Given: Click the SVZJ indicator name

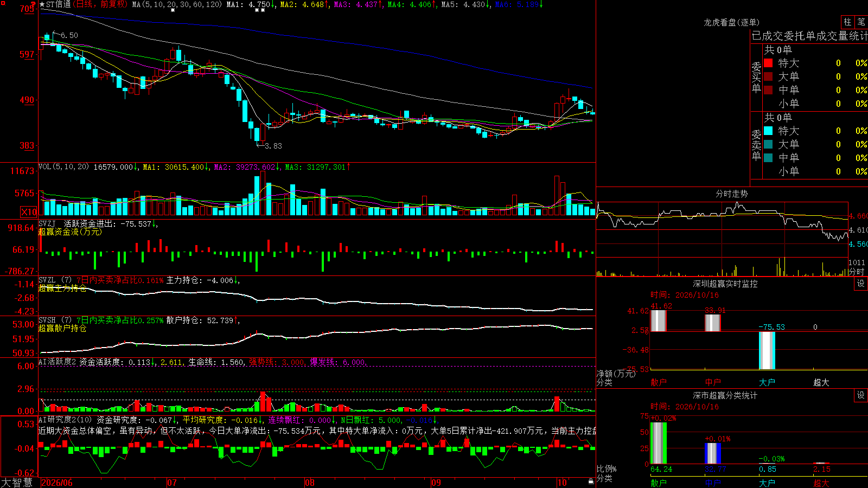Looking at the screenshot, I should tap(47, 223).
